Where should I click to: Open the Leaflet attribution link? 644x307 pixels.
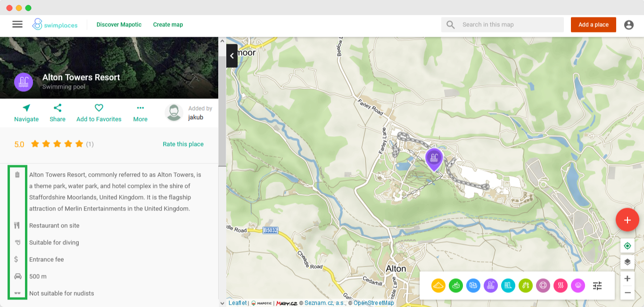coord(238,303)
